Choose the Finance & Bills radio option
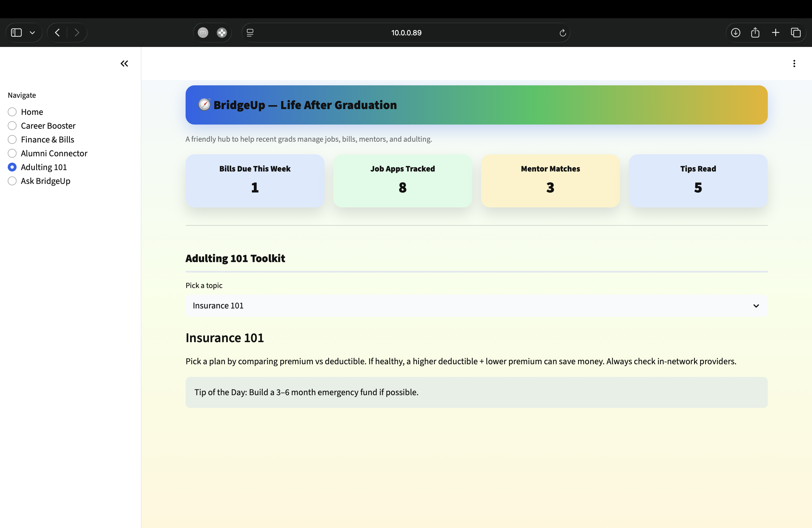 point(12,139)
